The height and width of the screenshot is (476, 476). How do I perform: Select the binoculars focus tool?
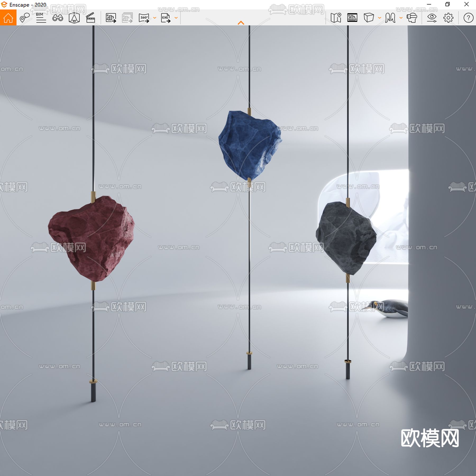click(58, 18)
